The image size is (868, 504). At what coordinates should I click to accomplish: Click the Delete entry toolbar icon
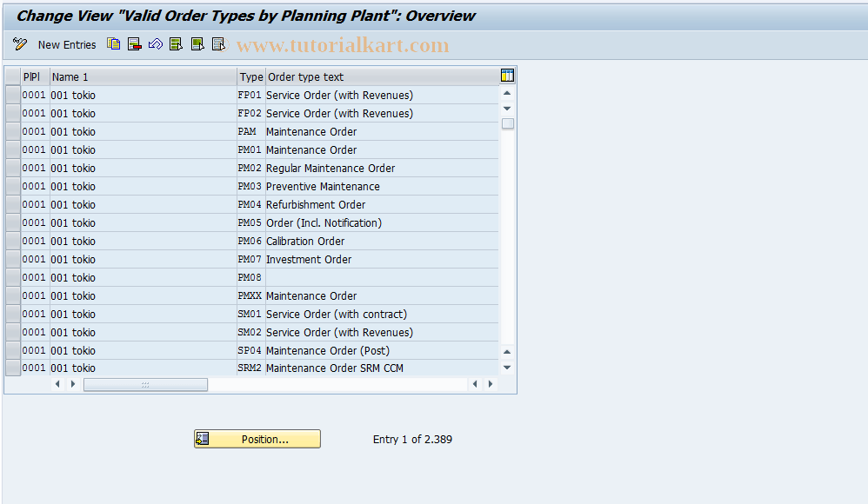134,43
